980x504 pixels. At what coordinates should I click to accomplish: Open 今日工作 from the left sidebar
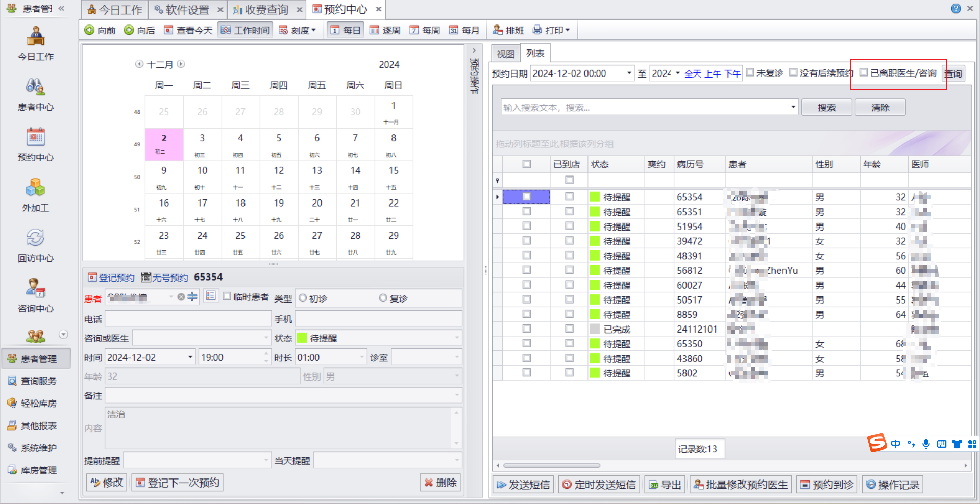36,43
